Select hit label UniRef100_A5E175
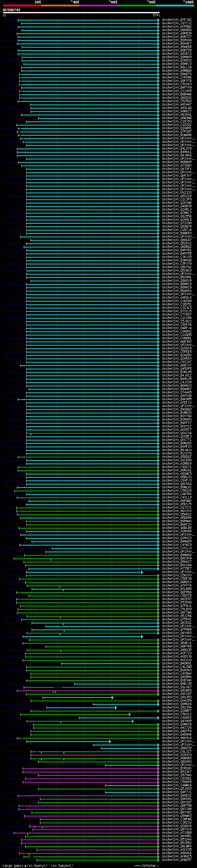Image resolution: width=197 pixels, height=868 pixels. click(177, 504)
